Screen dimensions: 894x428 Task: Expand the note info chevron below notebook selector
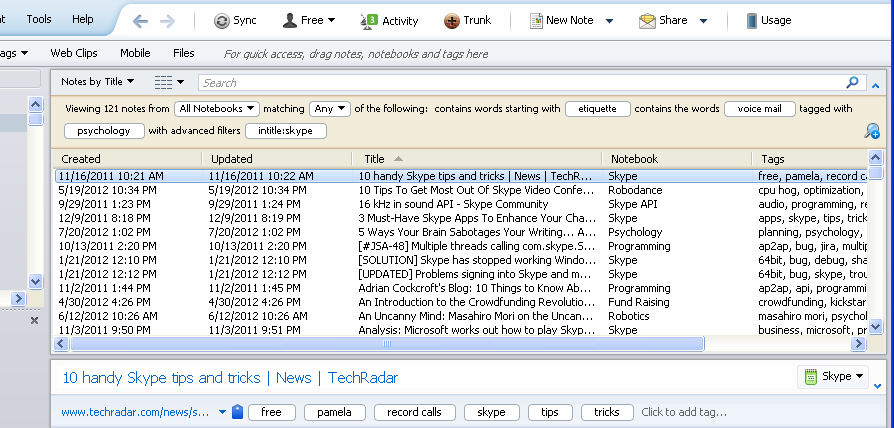pos(877,386)
